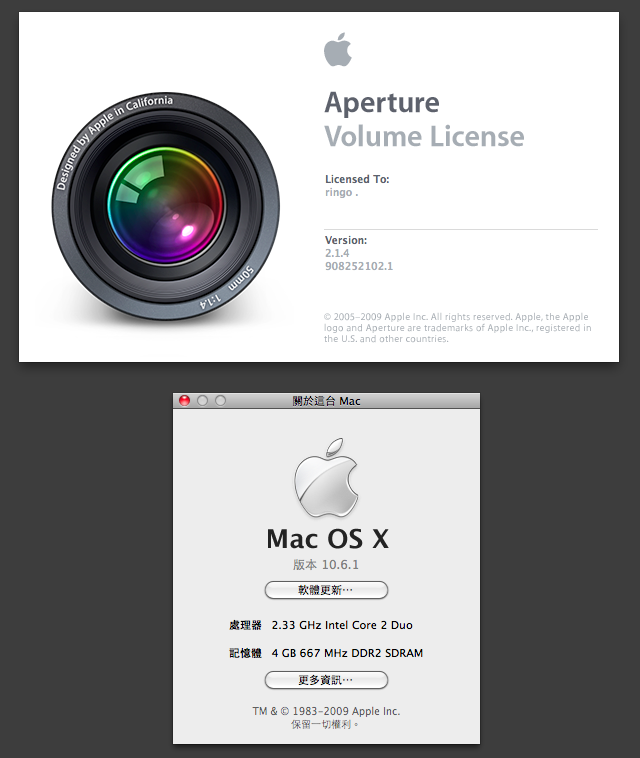The height and width of the screenshot is (758, 640).
Task: Click the Volume License heading
Action: pos(424,136)
